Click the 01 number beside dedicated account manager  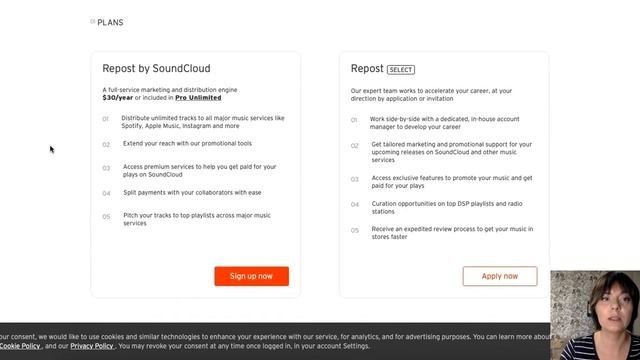pyautogui.click(x=354, y=120)
